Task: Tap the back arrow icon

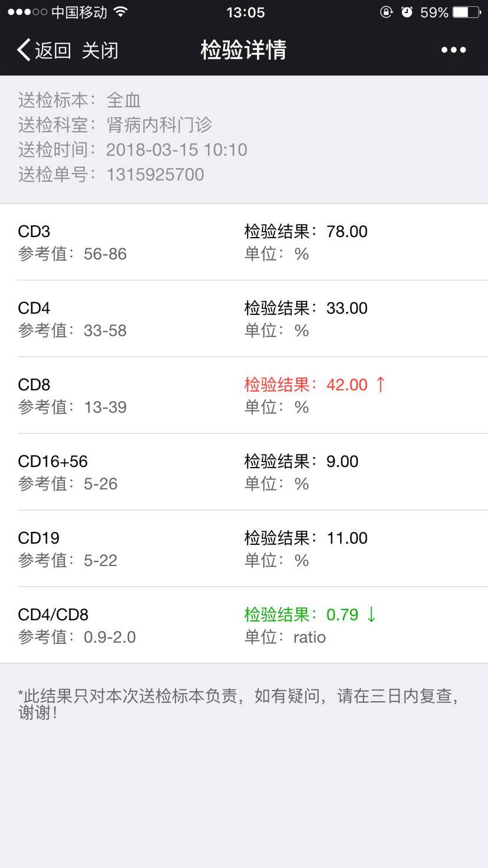Action: (24, 50)
